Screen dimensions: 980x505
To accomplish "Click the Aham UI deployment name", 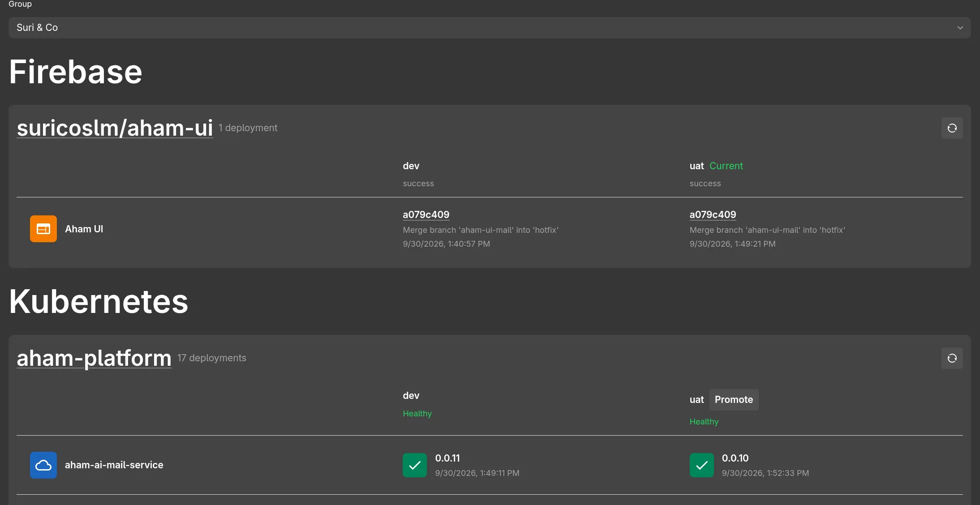I will click(x=84, y=229).
